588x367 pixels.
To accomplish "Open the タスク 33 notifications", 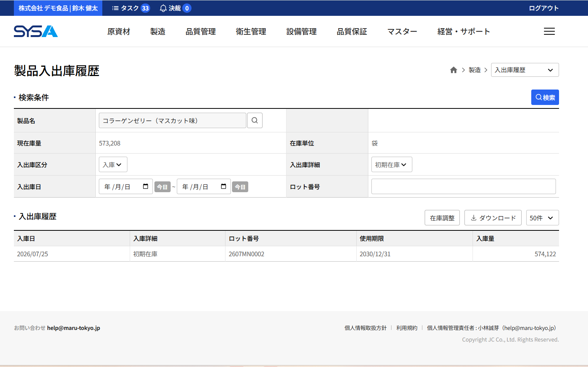I will 130,8.
